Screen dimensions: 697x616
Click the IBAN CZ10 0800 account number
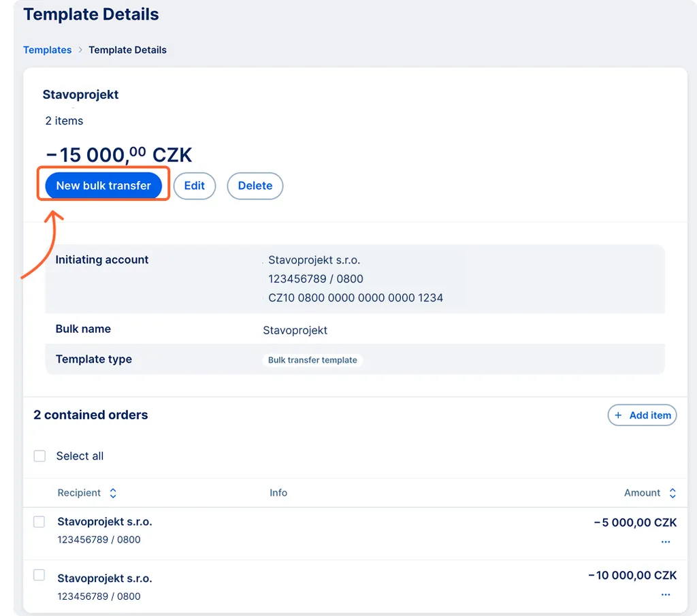[355, 297]
